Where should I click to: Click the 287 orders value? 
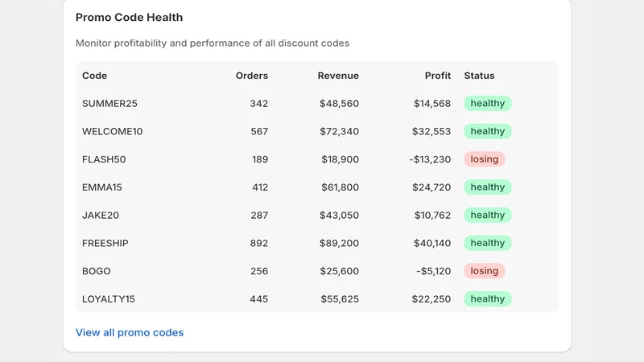tap(259, 215)
